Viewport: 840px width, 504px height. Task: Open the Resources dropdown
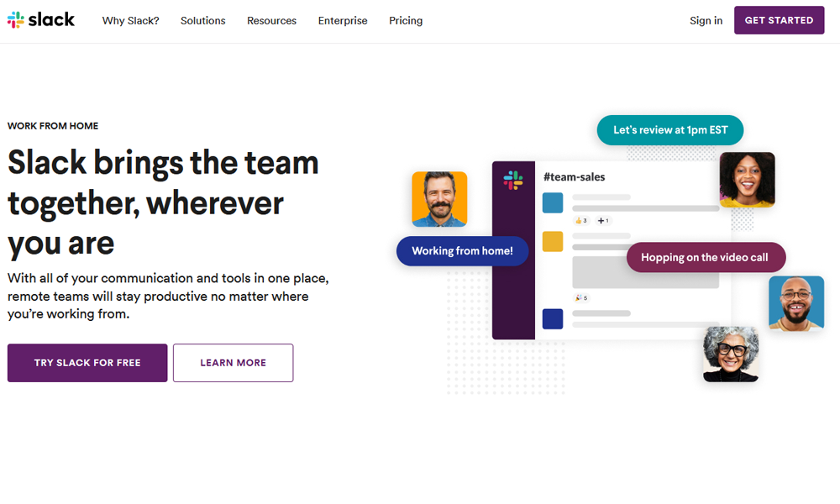pos(271,20)
